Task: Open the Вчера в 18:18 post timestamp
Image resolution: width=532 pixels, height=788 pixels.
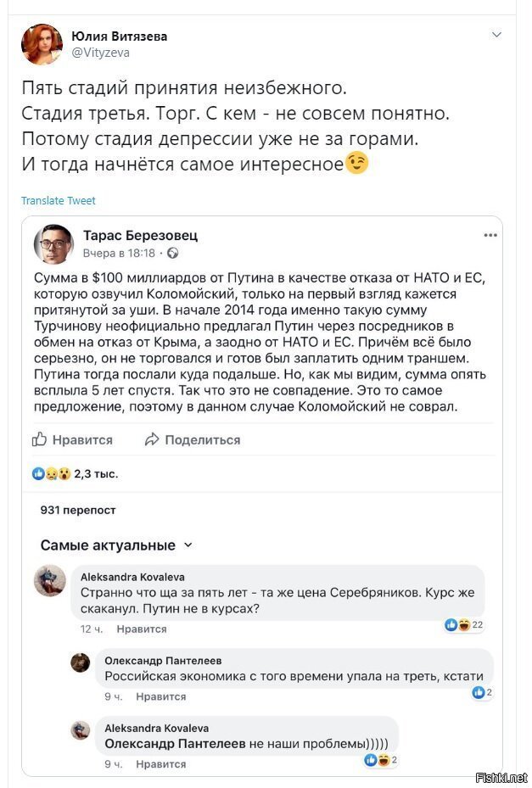Action: [119, 254]
